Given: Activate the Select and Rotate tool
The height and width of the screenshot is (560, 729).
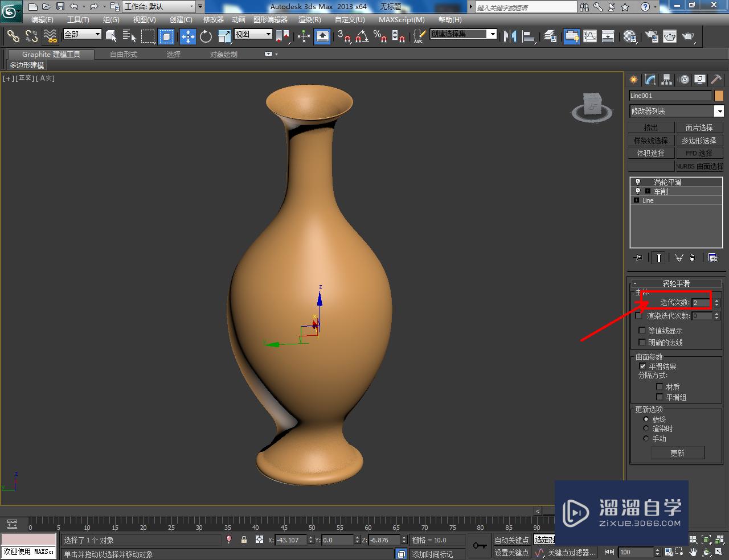Looking at the screenshot, I should 206,36.
